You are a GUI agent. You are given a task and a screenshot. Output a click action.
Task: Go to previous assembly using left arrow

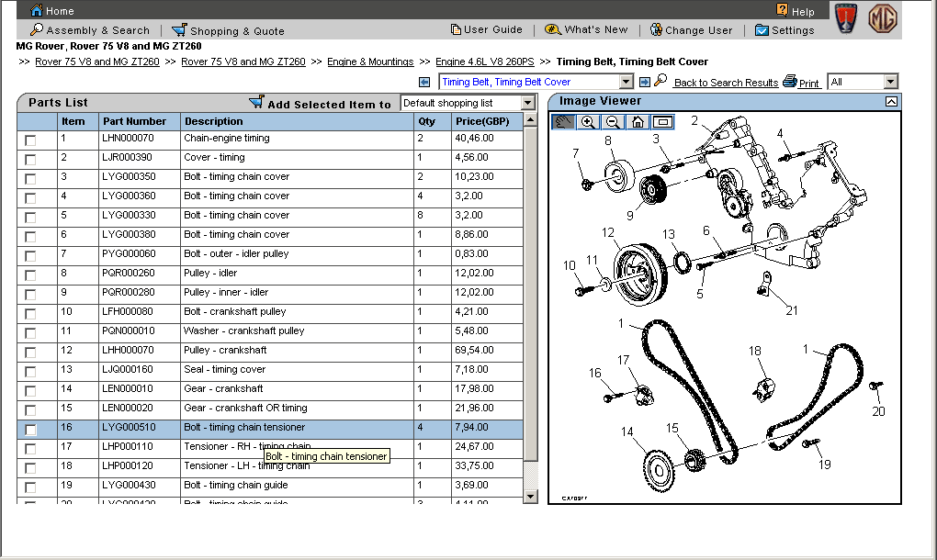(424, 82)
